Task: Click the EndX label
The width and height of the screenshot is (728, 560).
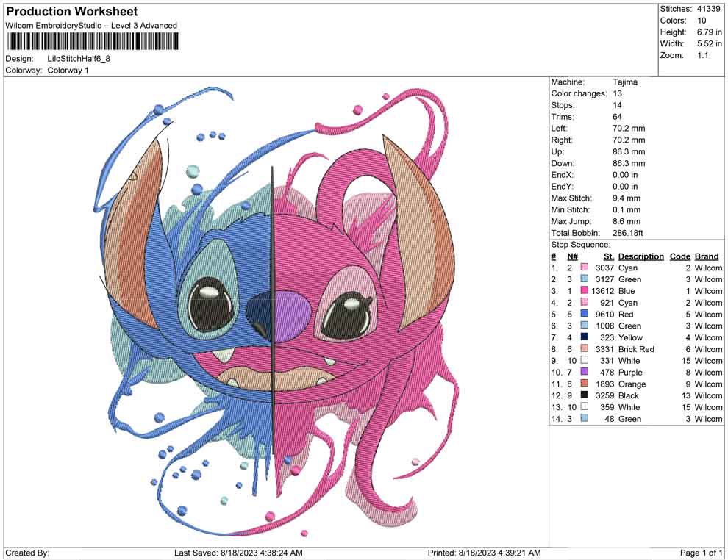Action: click(562, 175)
